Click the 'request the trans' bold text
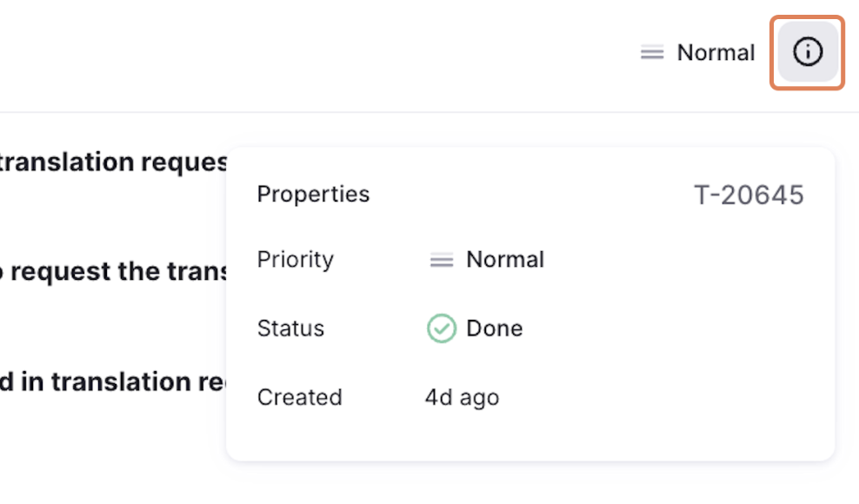The width and height of the screenshot is (859, 504). [x=114, y=272]
